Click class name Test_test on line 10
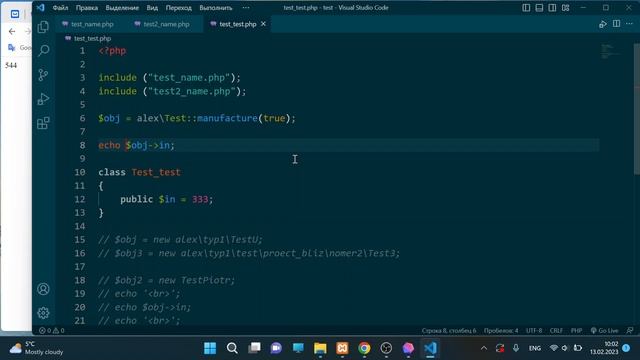This screenshot has width=640, height=360. [x=156, y=172]
